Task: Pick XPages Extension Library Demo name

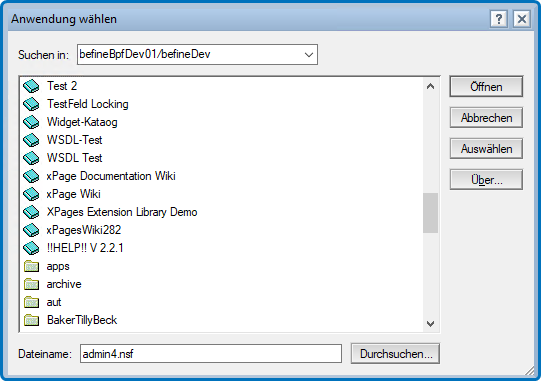Action: 122,212
